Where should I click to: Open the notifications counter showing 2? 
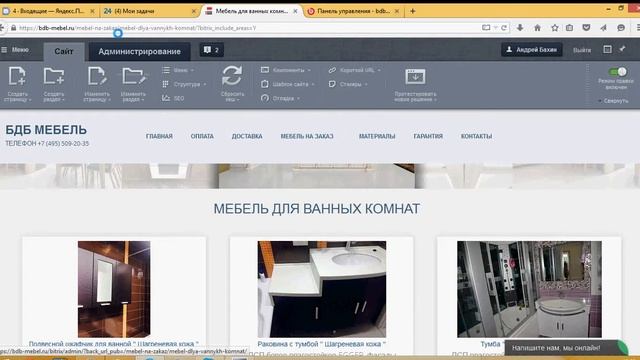pyautogui.click(x=211, y=50)
